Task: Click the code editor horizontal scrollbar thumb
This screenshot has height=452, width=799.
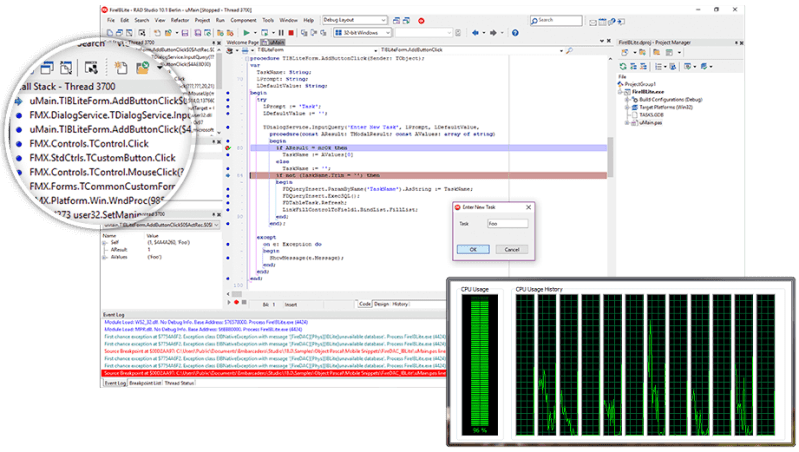Action: (x=237, y=294)
